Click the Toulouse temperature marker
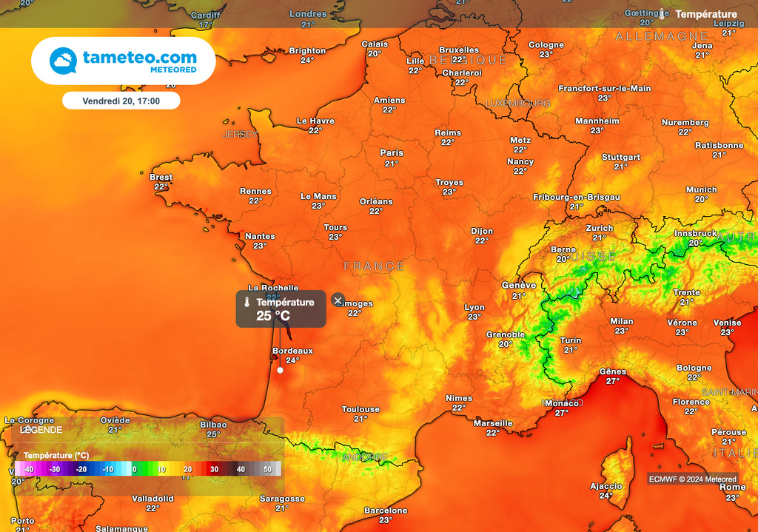 (360, 413)
